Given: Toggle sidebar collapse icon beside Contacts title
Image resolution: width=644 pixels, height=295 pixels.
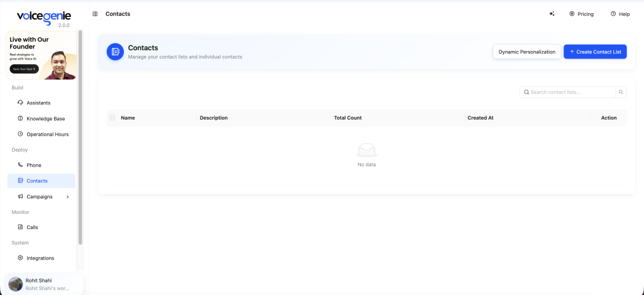Looking at the screenshot, I should (95, 14).
